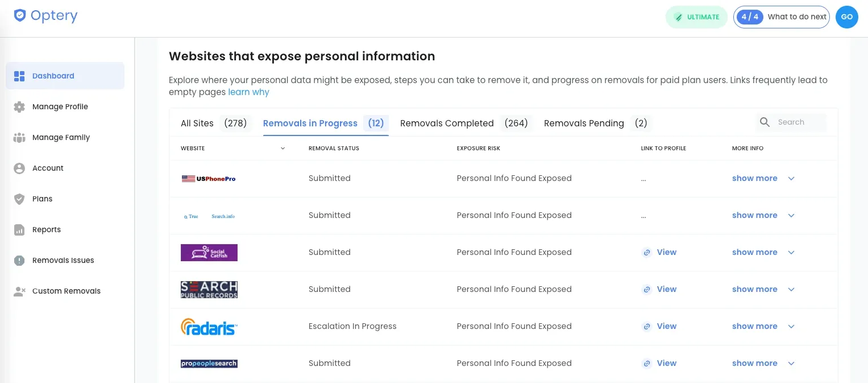Image resolution: width=868 pixels, height=383 pixels.
Task: Click the search magnifier icon
Action: 765,122
